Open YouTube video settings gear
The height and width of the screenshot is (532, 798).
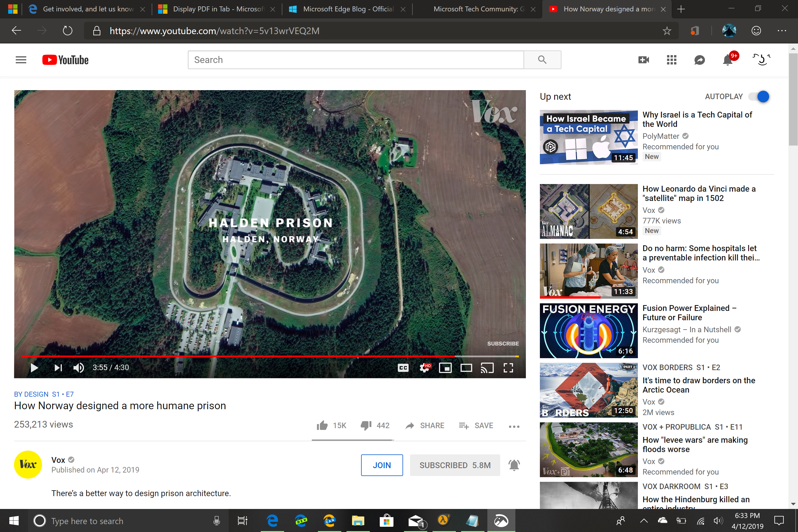(424, 368)
